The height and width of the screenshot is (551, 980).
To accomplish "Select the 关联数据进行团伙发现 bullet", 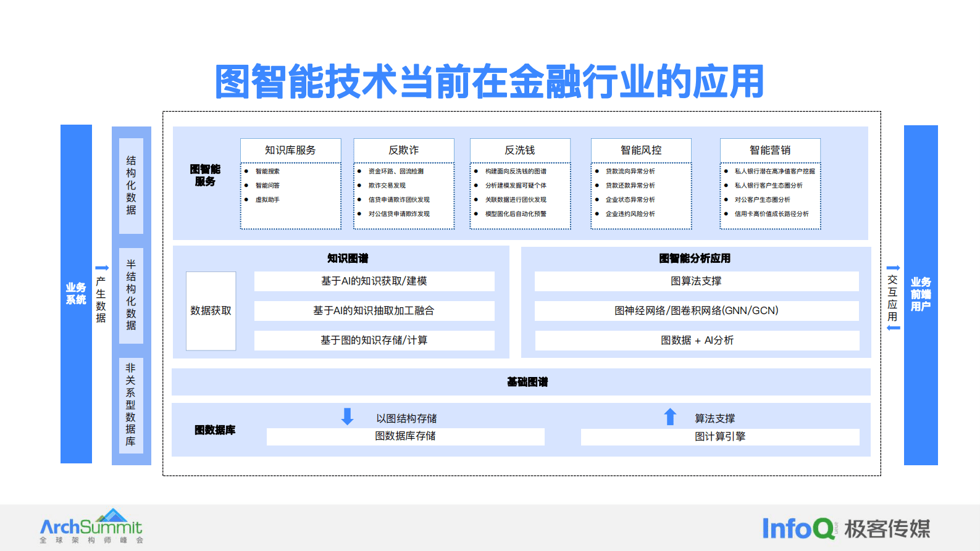I will click(x=516, y=200).
